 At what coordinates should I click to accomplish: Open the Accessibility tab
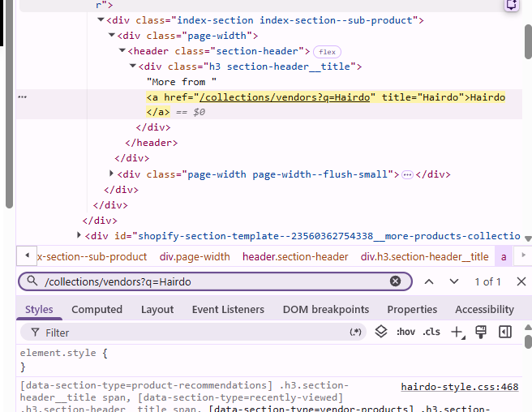(x=484, y=310)
